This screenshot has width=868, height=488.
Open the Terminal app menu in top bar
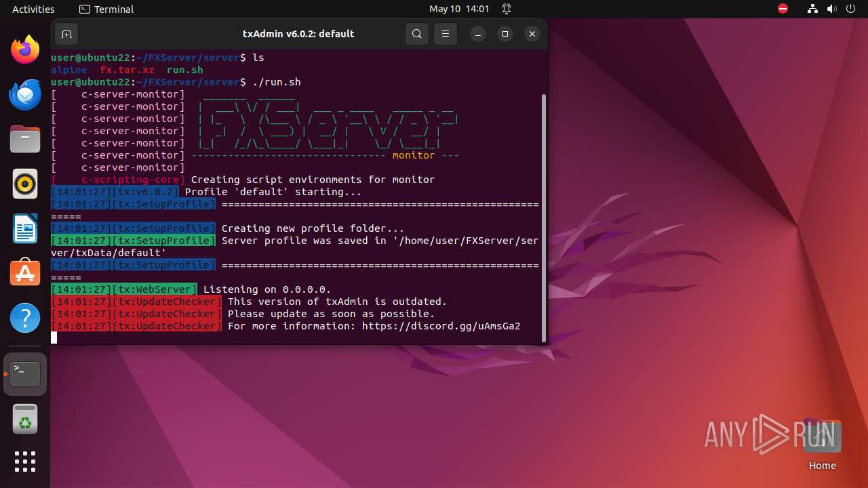(106, 9)
